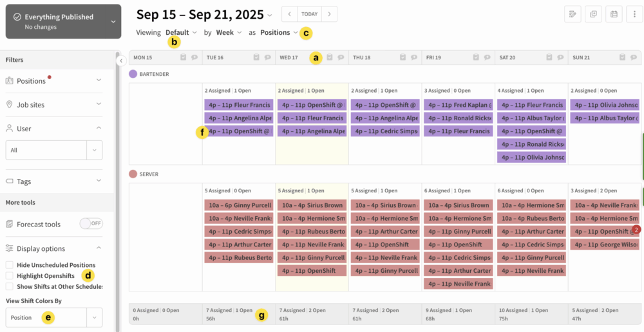Open the three-dot more options menu
Image resolution: width=644 pixels, height=332 pixels.
click(634, 14)
